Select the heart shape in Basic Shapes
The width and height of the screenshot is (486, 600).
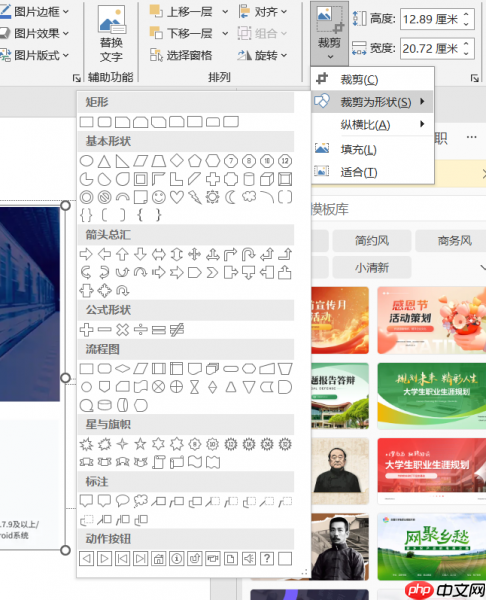(x=177, y=197)
